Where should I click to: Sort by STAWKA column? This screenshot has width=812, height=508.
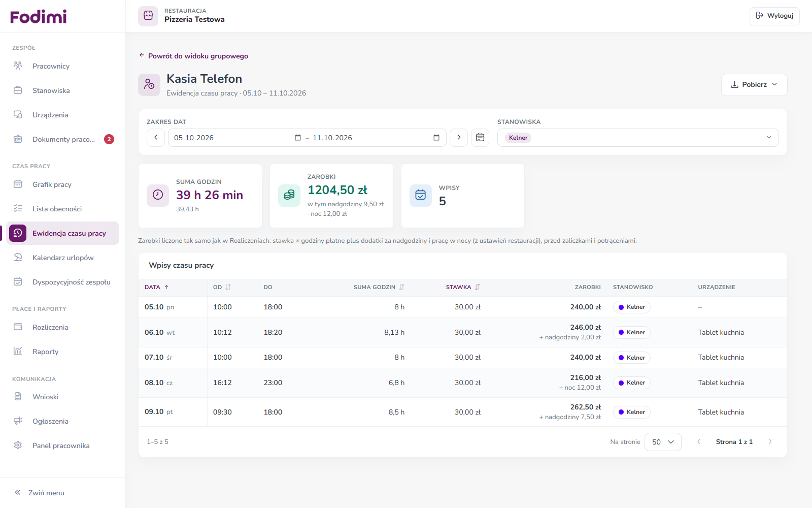tap(463, 287)
